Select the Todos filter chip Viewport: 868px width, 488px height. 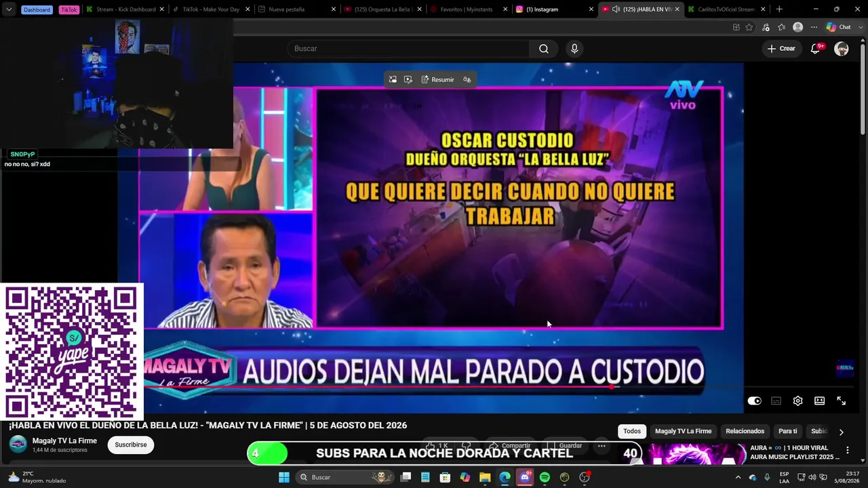click(632, 431)
